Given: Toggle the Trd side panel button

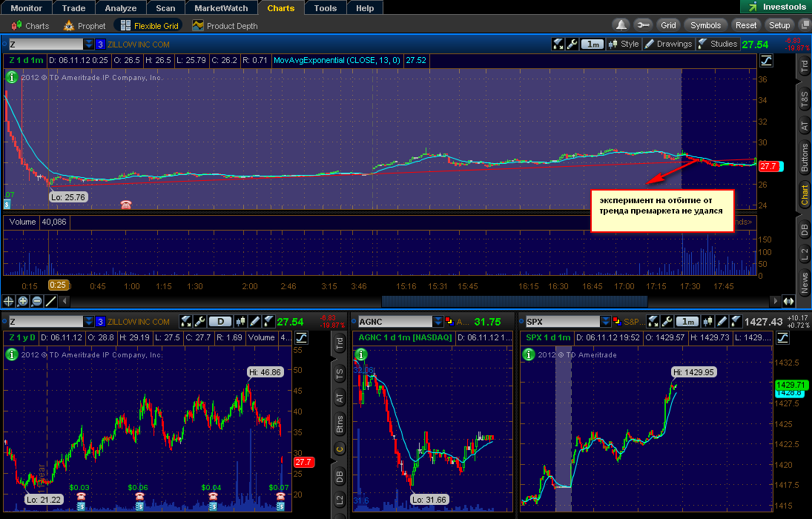Looking at the screenshot, I should pos(804,66).
